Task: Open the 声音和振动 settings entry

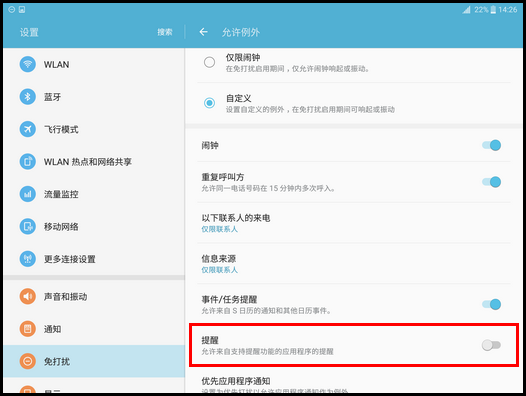Action: pyautogui.click(x=94, y=296)
